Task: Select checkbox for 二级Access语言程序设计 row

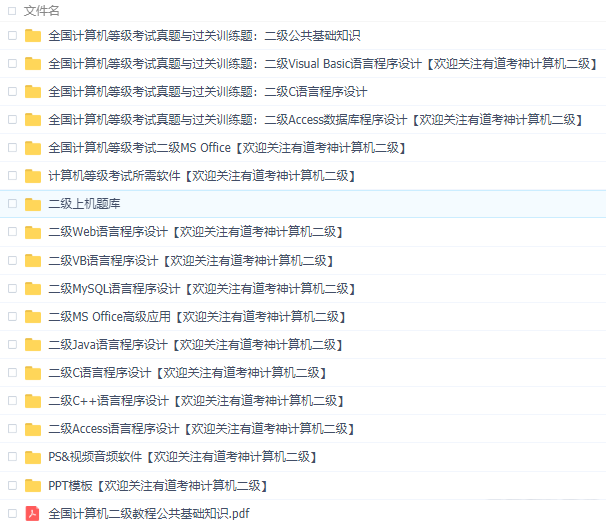Action: [x=12, y=428]
